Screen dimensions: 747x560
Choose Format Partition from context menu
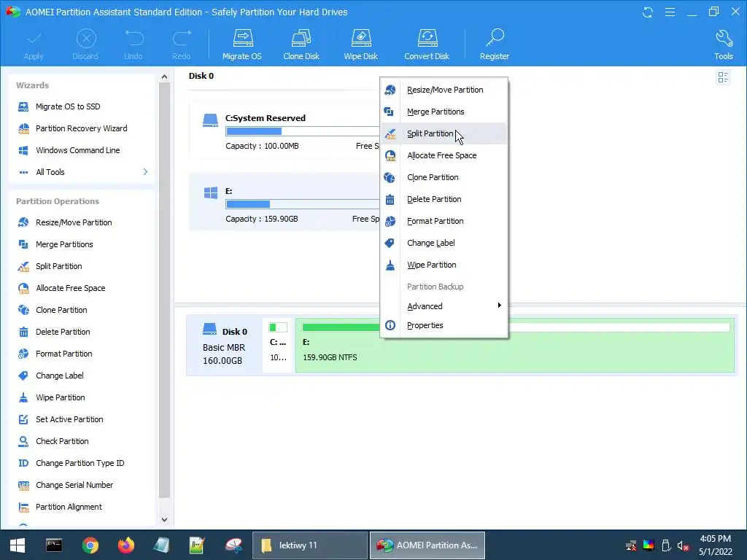(444, 221)
